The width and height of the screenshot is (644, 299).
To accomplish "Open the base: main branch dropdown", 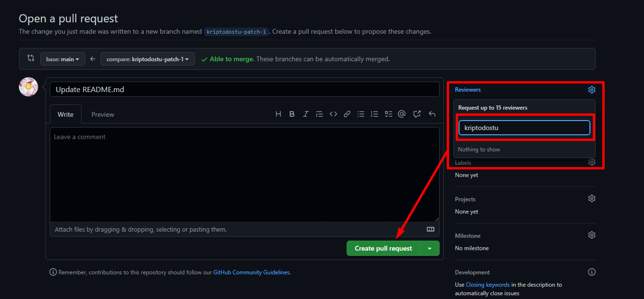I will (x=63, y=59).
